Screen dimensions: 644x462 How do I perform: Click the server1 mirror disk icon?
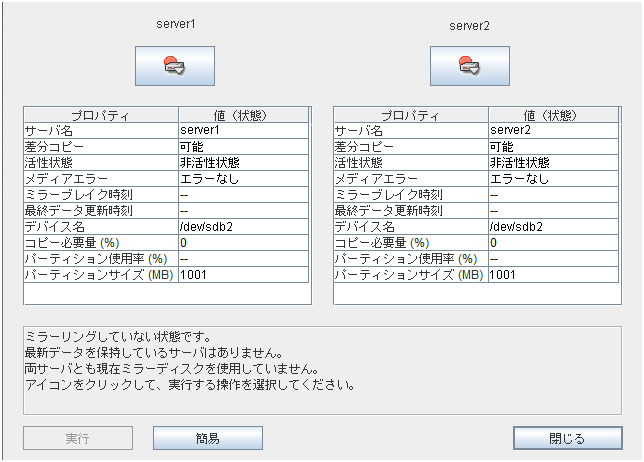click(174, 66)
